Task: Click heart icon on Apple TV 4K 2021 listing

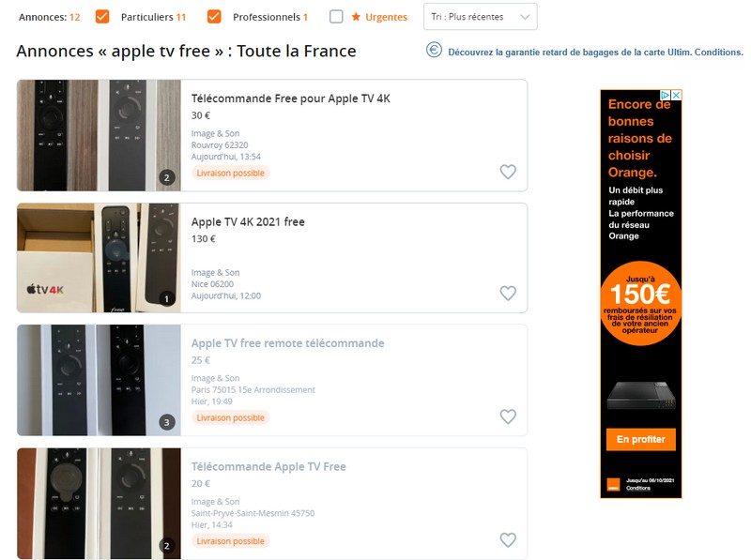Action: click(508, 293)
